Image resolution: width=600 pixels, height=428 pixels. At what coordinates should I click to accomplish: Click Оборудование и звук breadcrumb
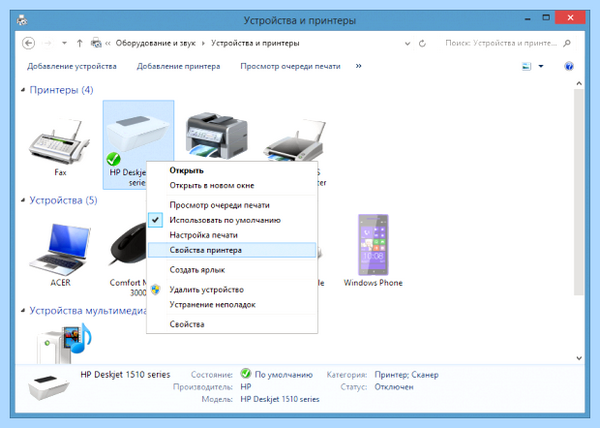[155, 43]
